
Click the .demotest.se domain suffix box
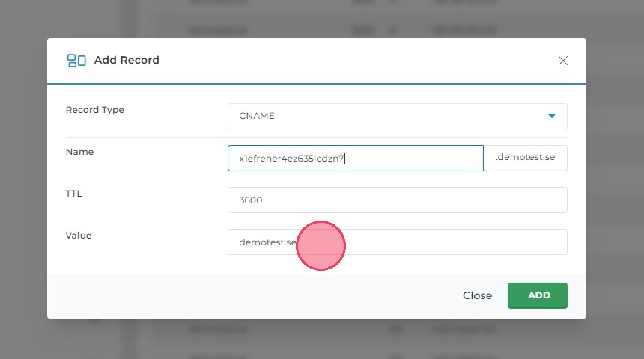tap(525, 158)
